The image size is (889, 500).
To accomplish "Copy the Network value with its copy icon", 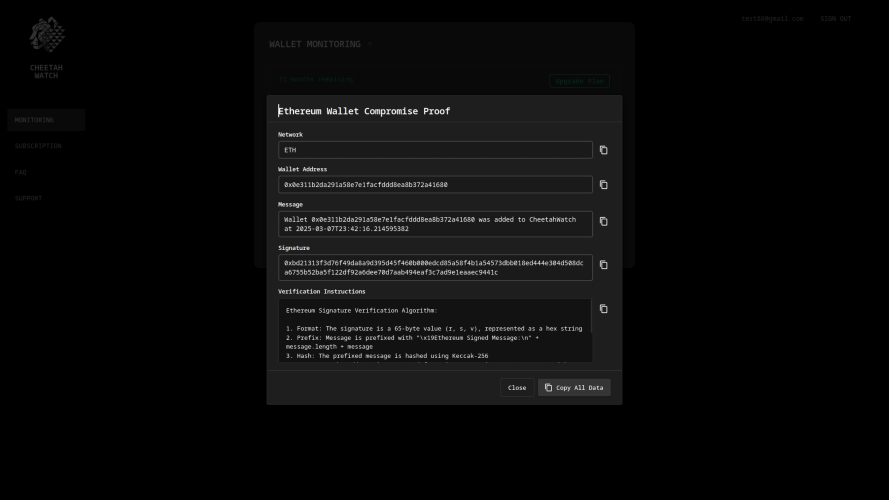I will [x=603, y=150].
